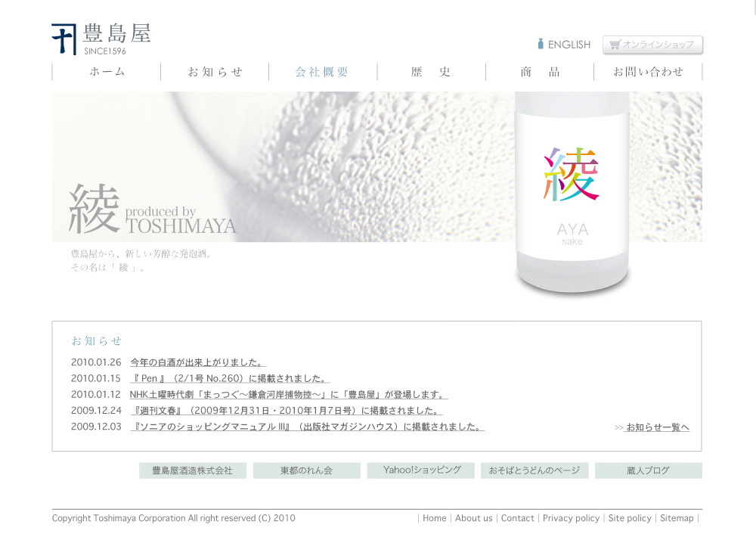Open the footer Sitemap link
The width and height of the screenshot is (756, 559).
(x=677, y=518)
